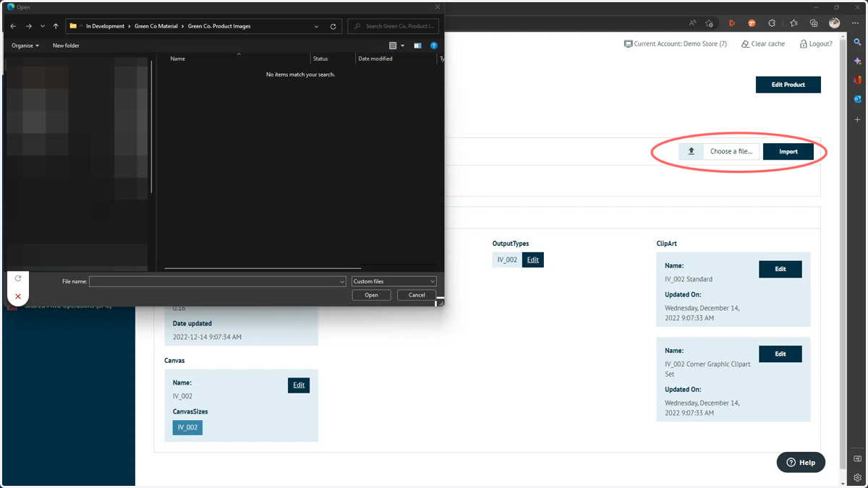Viewport: 868px width, 488px height.
Task: Focus the Search Green Co. Product field
Action: (393, 26)
